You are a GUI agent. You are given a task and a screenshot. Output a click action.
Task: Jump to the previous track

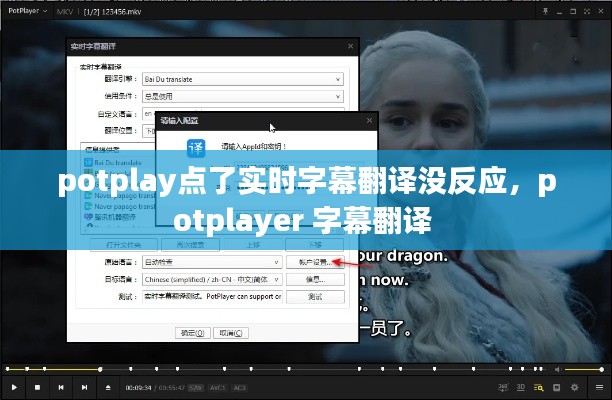pyautogui.click(x=60, y=387)
